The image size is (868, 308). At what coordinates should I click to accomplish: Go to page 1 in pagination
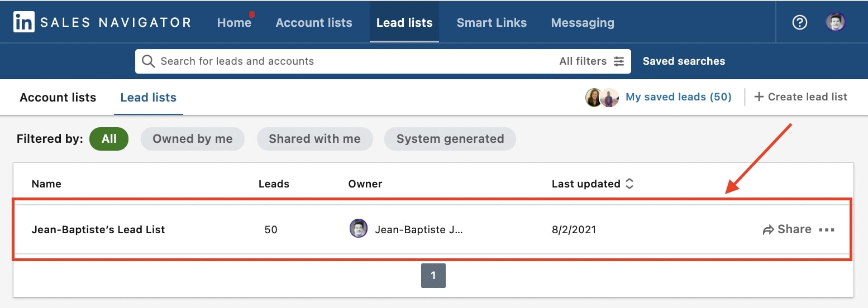(x=433, y=276)
